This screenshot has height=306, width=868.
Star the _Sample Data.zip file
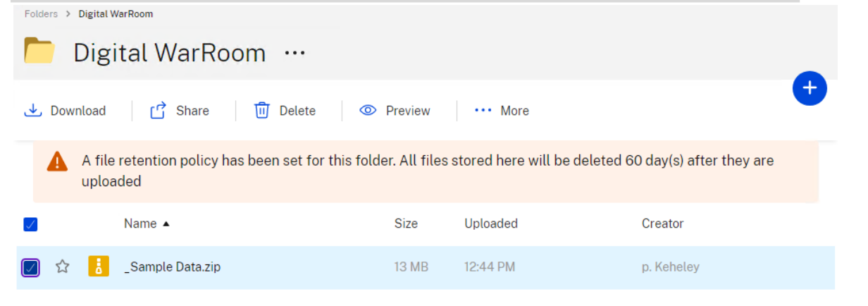[x=63, y=267]
